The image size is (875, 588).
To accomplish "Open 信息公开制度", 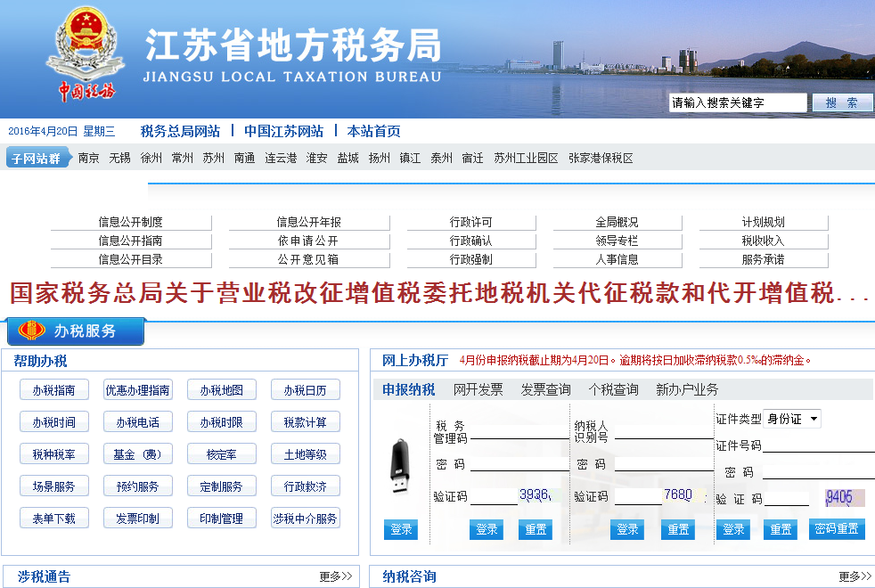I will click(x=131, y=222).
